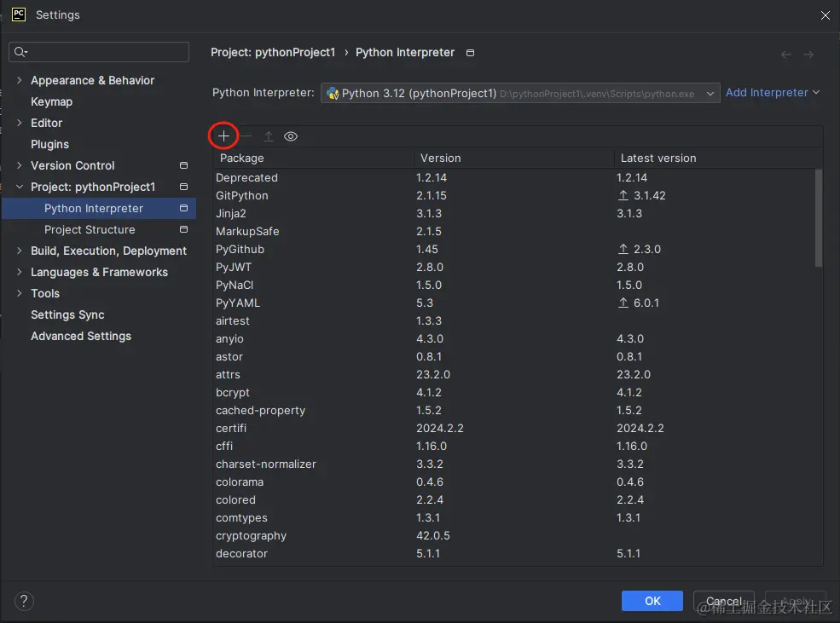
Task: Click the Cancel button
Action: tap(724, 601)
